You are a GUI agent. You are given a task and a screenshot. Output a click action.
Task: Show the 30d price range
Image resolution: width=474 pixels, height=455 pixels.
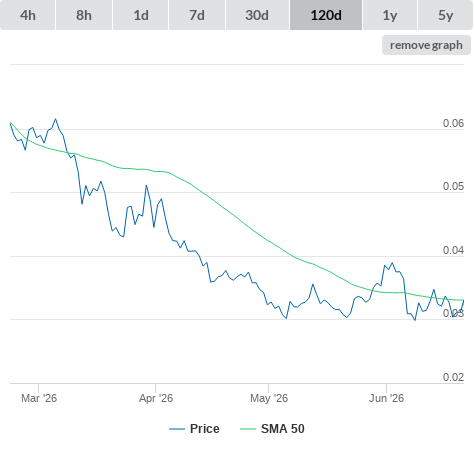pos(257,15)
